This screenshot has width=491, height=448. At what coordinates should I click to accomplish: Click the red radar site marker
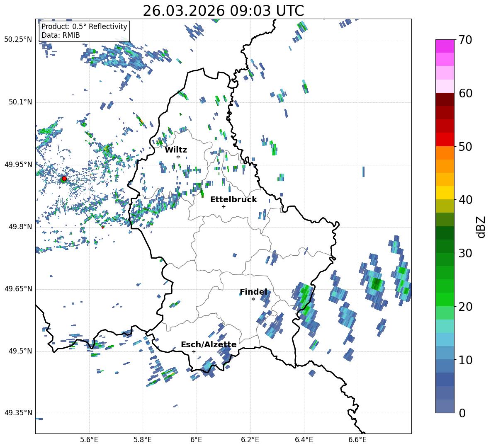(64, 179)
